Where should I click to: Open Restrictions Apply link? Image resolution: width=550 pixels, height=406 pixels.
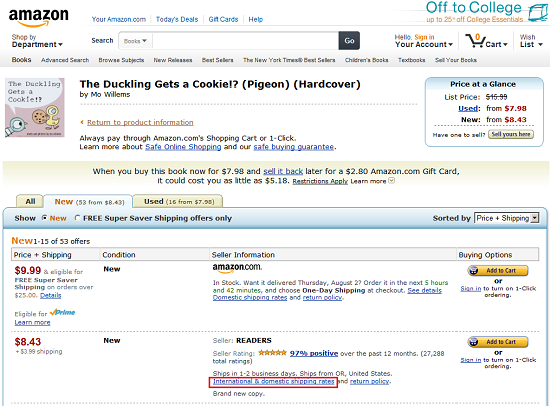320,181
